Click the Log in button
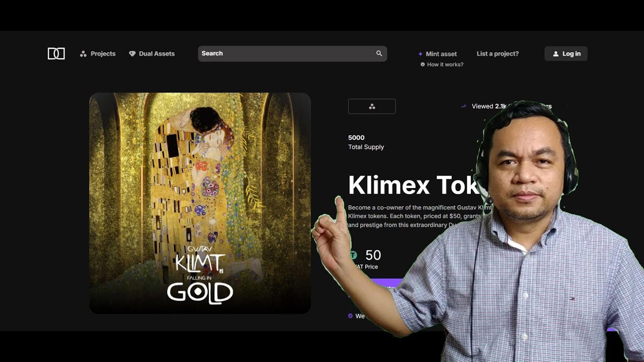 [566, 54]
